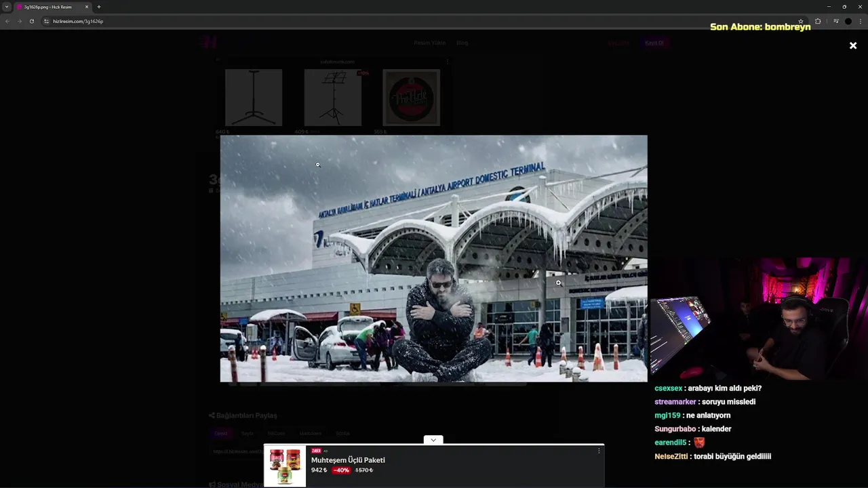Click the -40% discount badge in the ad
This screenshot has height=488, width=868.
click(x=341, y=470)
